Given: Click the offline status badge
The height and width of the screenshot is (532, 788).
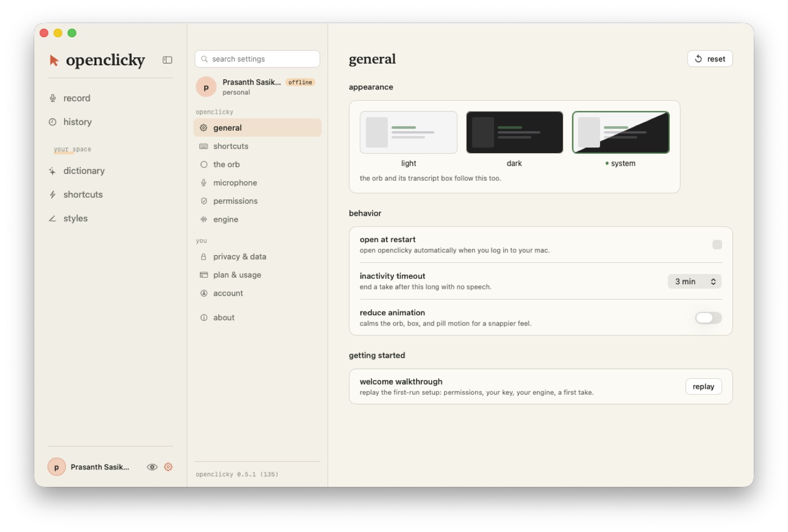Looking at the screenshot, I should point(300,82).
